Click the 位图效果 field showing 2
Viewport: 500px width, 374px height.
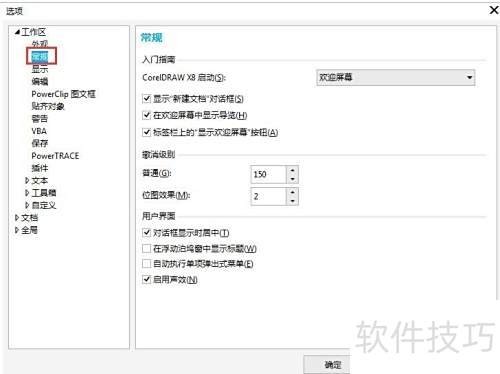point(268,196)
